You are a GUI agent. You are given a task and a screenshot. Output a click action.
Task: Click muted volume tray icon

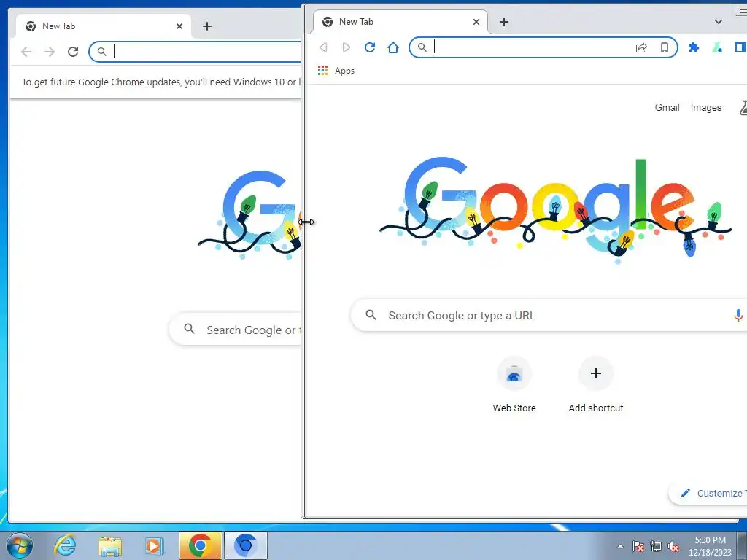tap(673, 546)
